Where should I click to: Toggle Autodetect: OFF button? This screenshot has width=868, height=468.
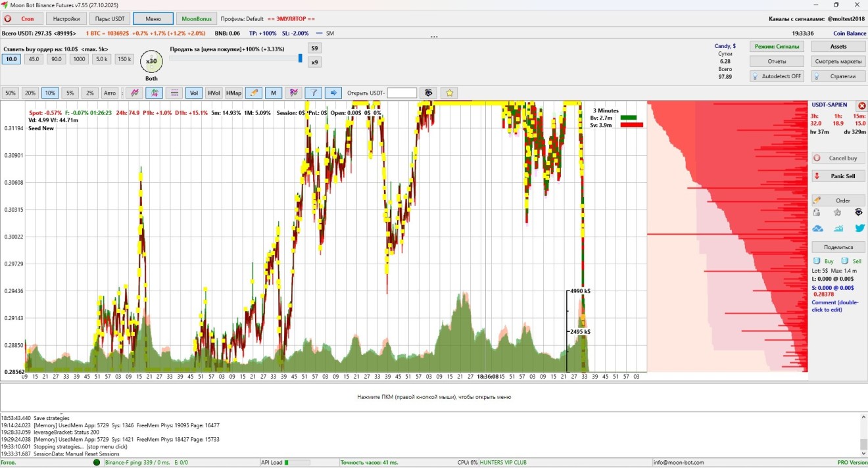point(777,76)
